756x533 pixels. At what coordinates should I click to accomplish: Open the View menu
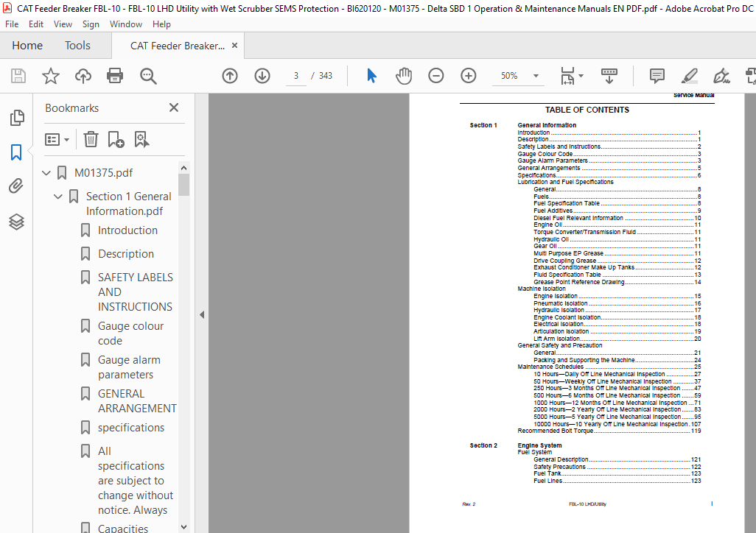click(63, 24)
